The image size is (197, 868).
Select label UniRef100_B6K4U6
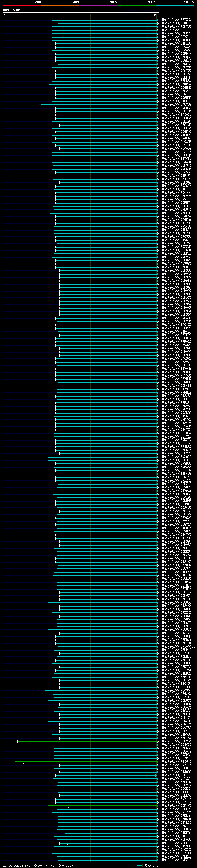coord(176,474)
